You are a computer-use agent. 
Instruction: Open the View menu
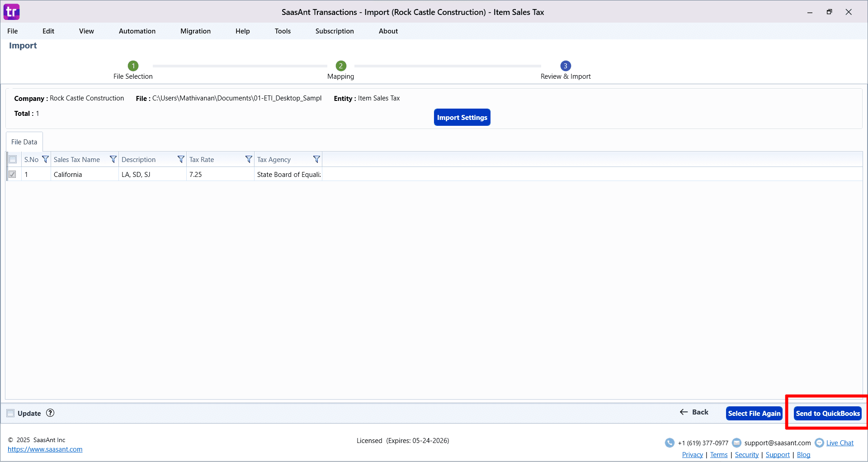point(86,31)
